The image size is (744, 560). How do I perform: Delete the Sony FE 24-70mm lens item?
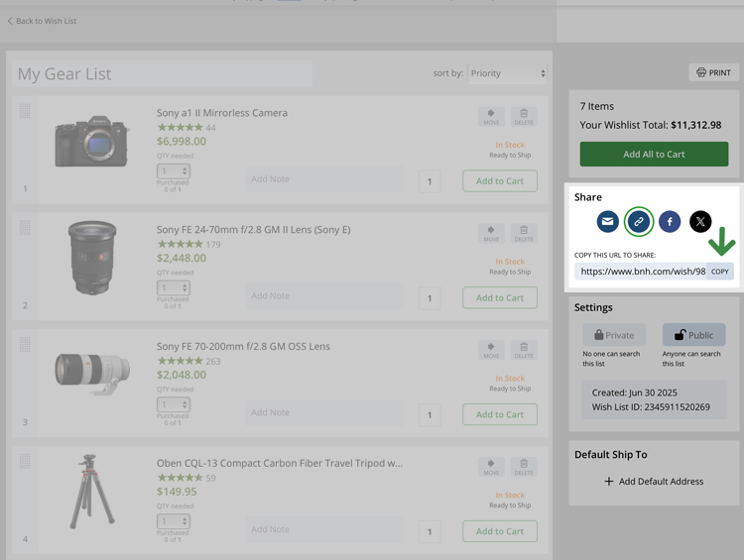coord(524,233)
